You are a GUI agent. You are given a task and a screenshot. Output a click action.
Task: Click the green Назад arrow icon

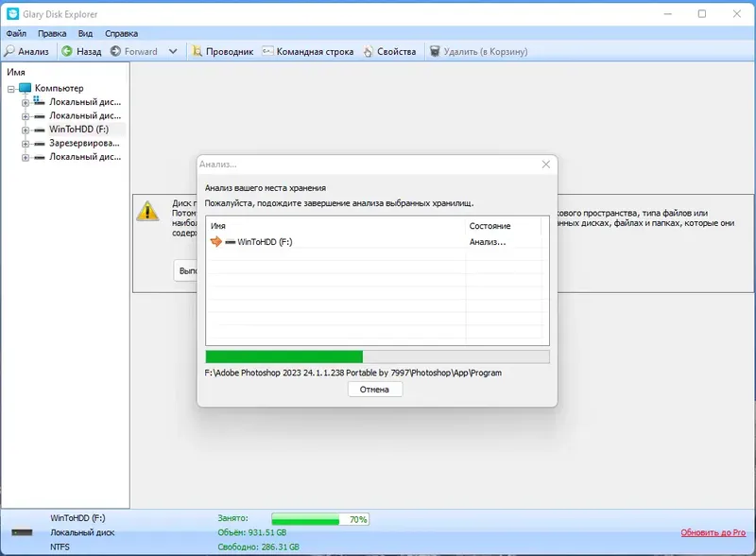point(67,51)
